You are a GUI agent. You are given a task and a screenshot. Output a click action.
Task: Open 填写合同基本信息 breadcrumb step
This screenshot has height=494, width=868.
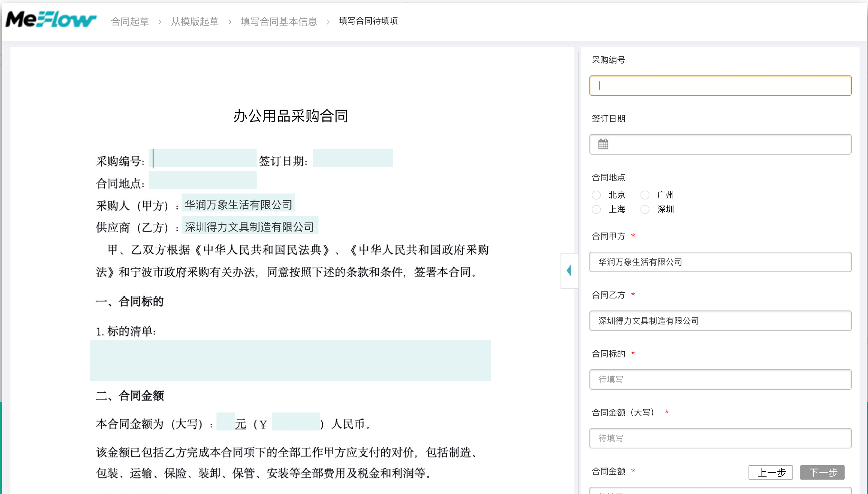pos(279,22)
